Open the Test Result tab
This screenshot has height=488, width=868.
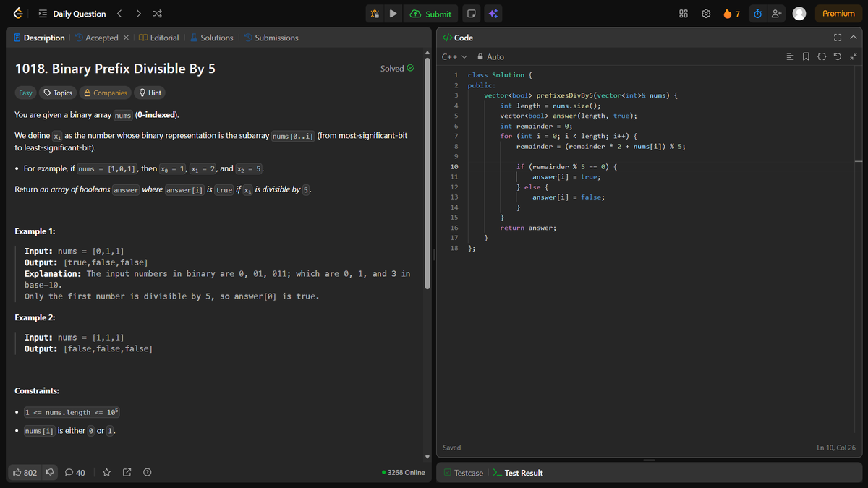(x=517, y=473)
